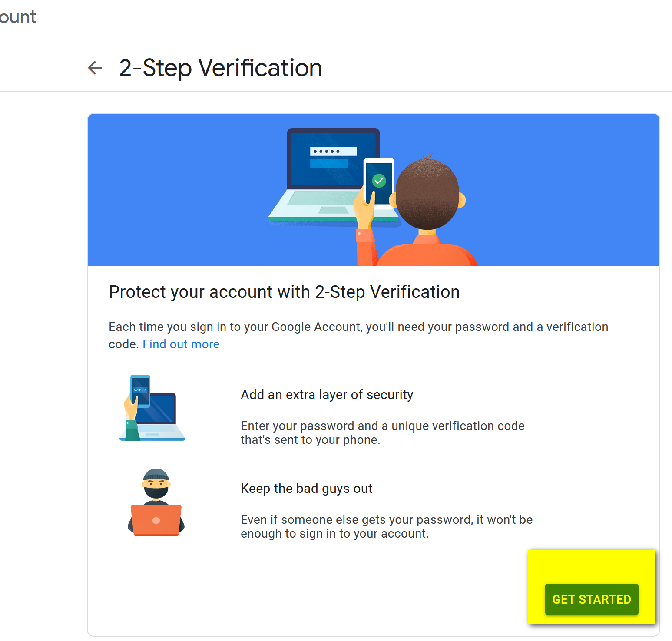Viewport: 672px width, 641px height.
Task: Click the hacker's orange laptop
Action: pyautogui.click(x=156, y=520)
